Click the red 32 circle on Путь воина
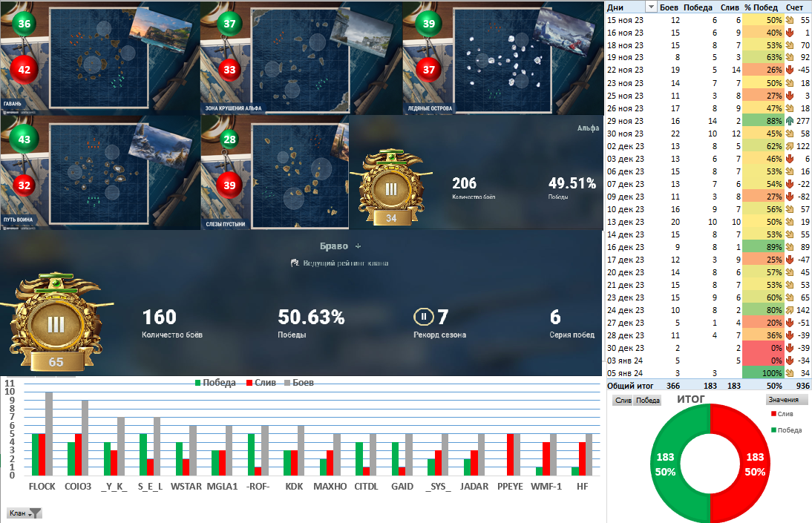The image size is (812, 523). 24,185
